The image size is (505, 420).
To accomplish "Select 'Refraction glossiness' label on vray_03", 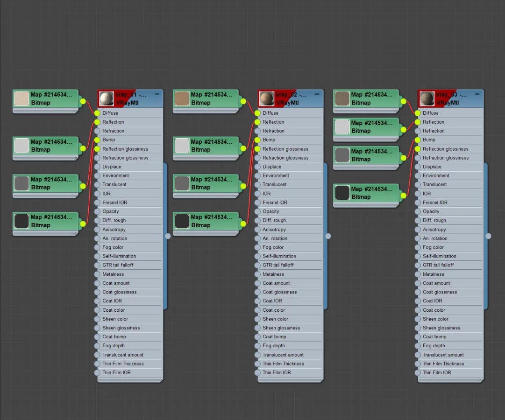I will click(x=446, y=158).
